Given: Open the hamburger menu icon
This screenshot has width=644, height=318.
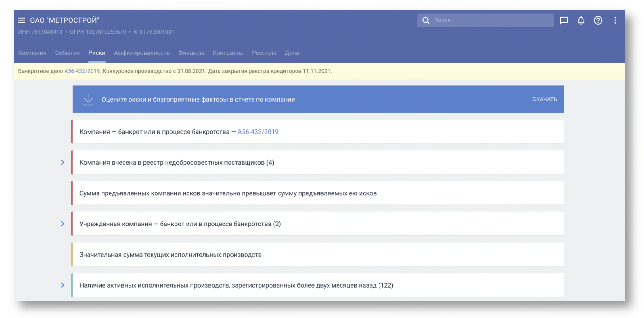Looking at the screenshot, I should [x=21, y=20].
